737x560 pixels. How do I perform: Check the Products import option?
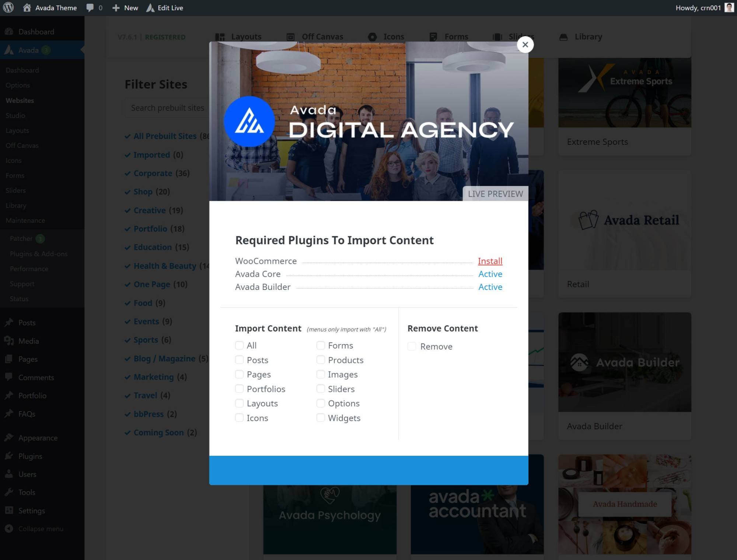[x=321, y=360]
